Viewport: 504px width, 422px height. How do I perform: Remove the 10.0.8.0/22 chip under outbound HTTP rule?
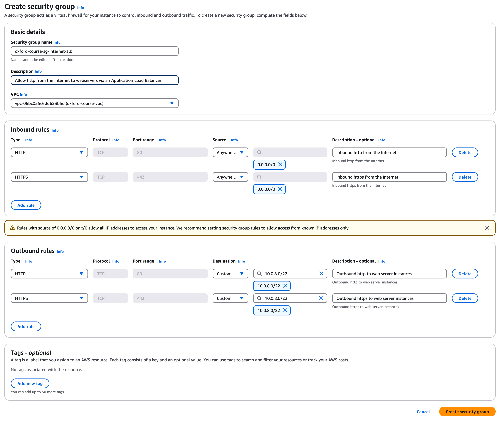coord(285,286)
